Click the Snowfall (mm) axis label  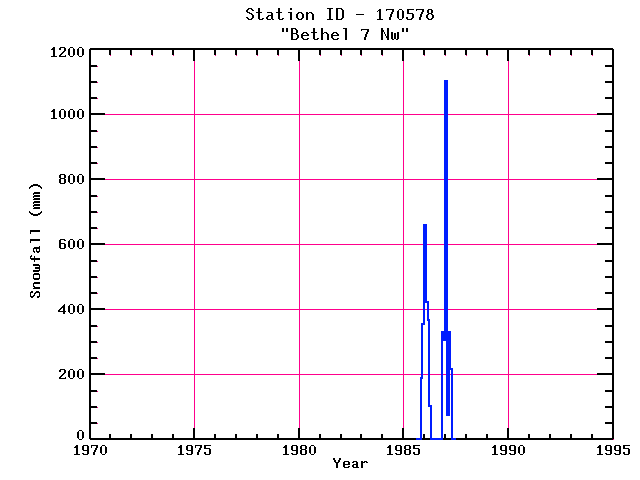tap(36, 241)
